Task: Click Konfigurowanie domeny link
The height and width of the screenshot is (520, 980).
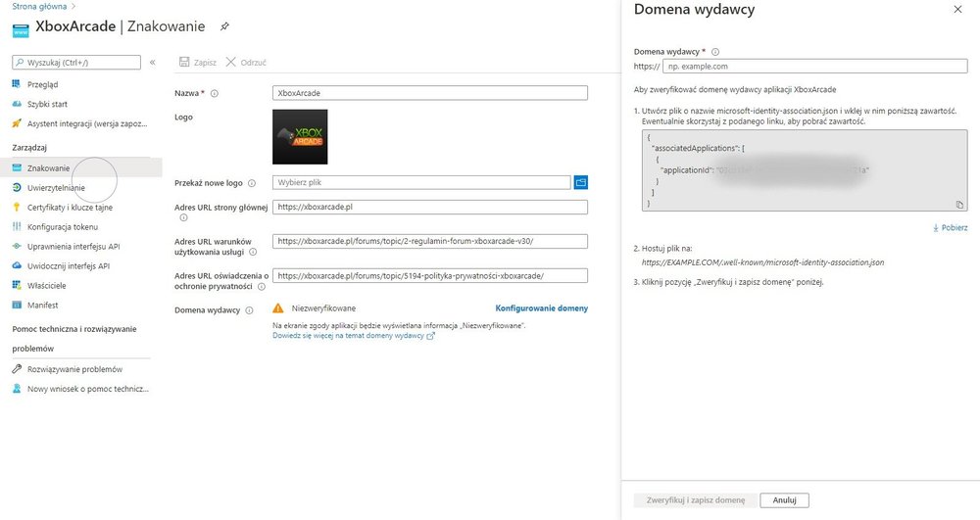Action: (541, 307)
